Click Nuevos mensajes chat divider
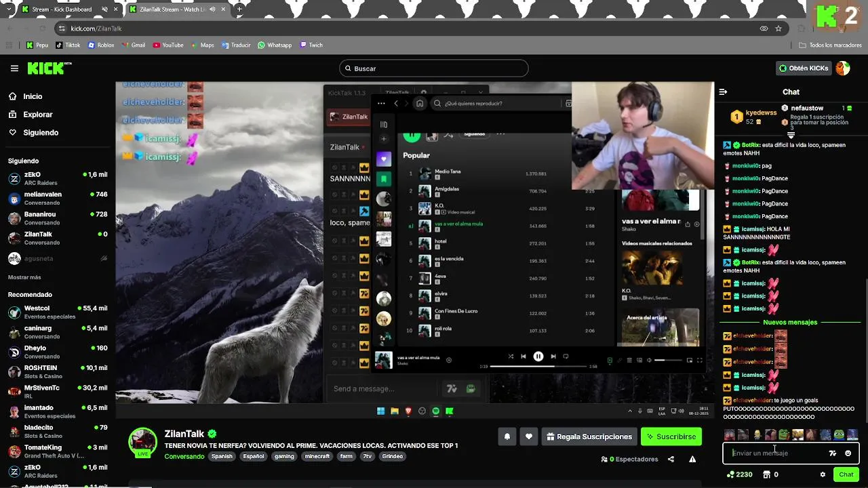 click(790, 323)
